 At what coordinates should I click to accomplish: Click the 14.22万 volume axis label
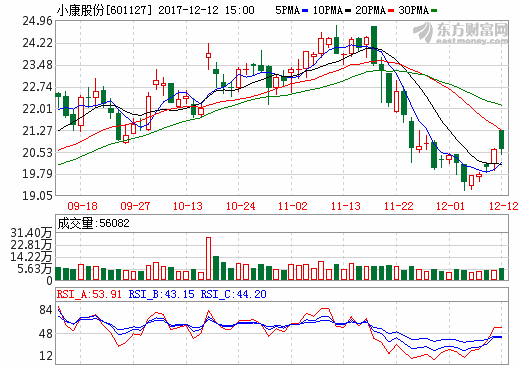[31, 257]
